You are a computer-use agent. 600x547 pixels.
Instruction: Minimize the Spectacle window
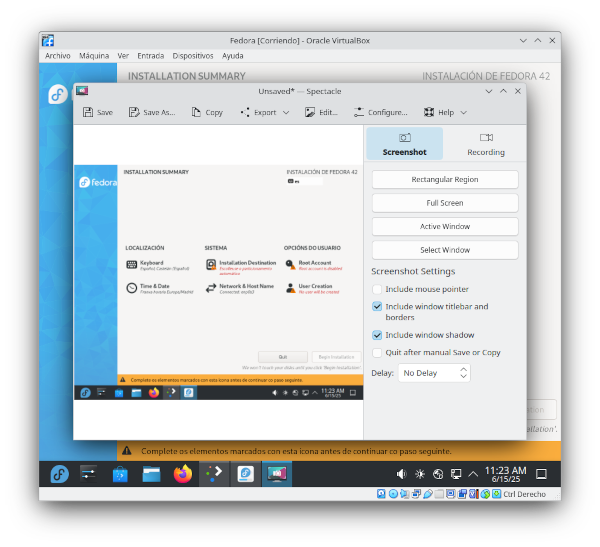489,91
